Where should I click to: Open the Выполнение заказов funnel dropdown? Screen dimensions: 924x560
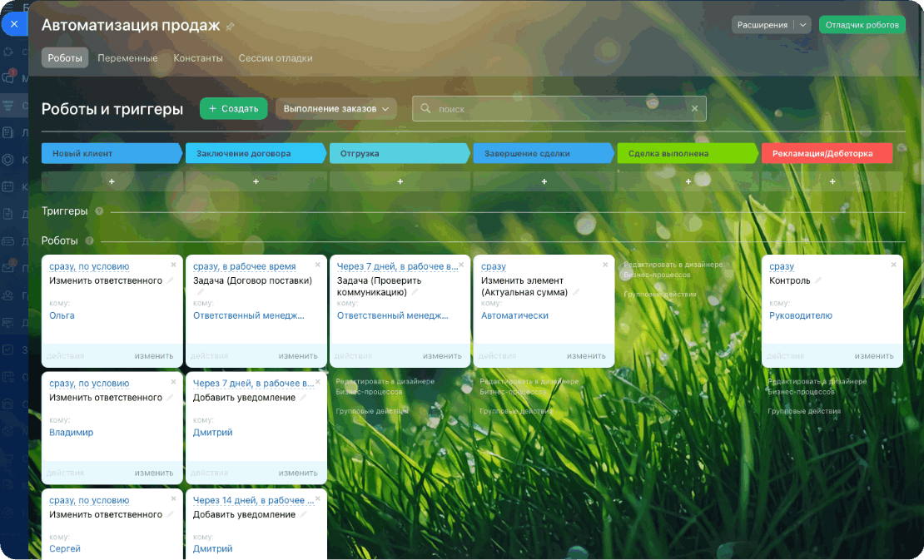pos(336,109)
